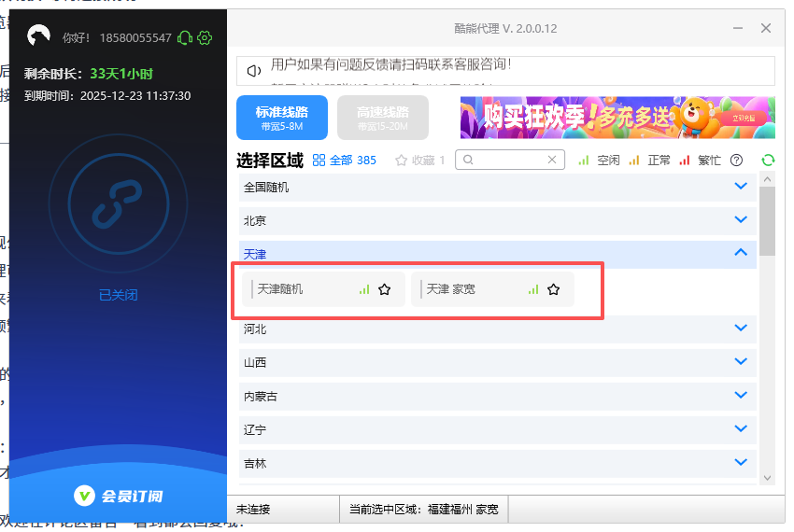
Task: Expand the 内蒙古 region list
Action: (x=741, y=396)
